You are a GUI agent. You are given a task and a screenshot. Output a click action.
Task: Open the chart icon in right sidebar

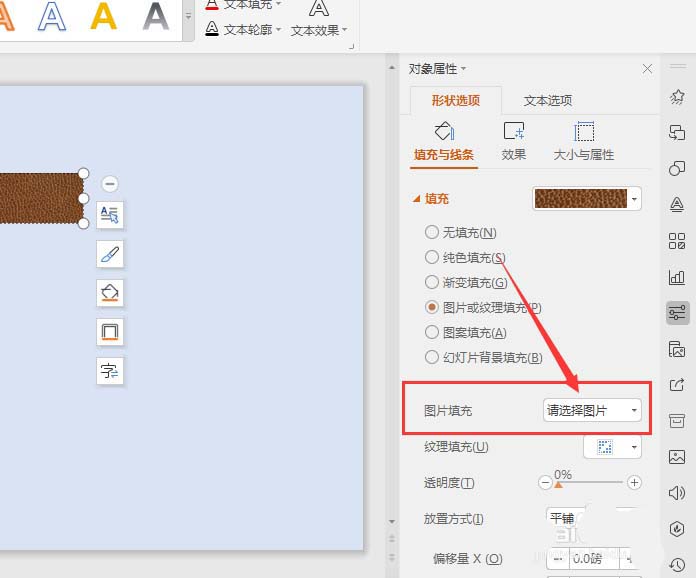pyautogui.click(x=677, y=277)
